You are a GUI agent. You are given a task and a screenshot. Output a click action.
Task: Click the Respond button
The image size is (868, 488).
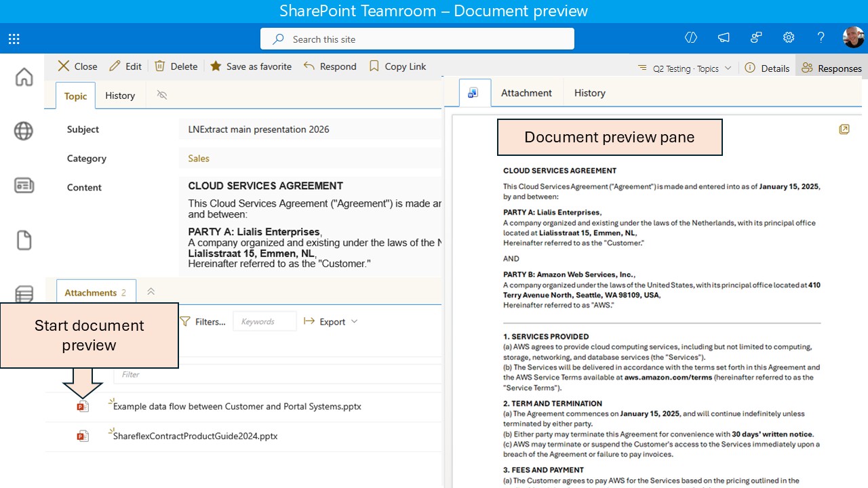pos(330,66)
